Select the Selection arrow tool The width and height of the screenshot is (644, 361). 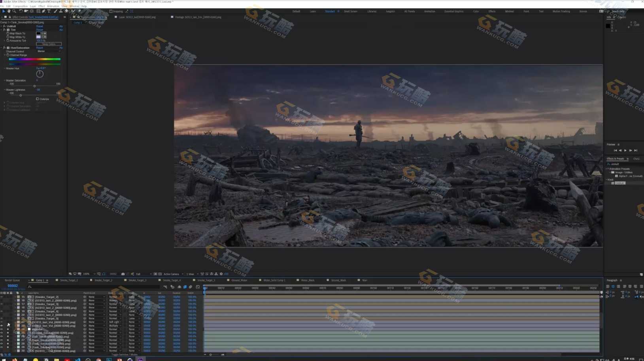4,11
